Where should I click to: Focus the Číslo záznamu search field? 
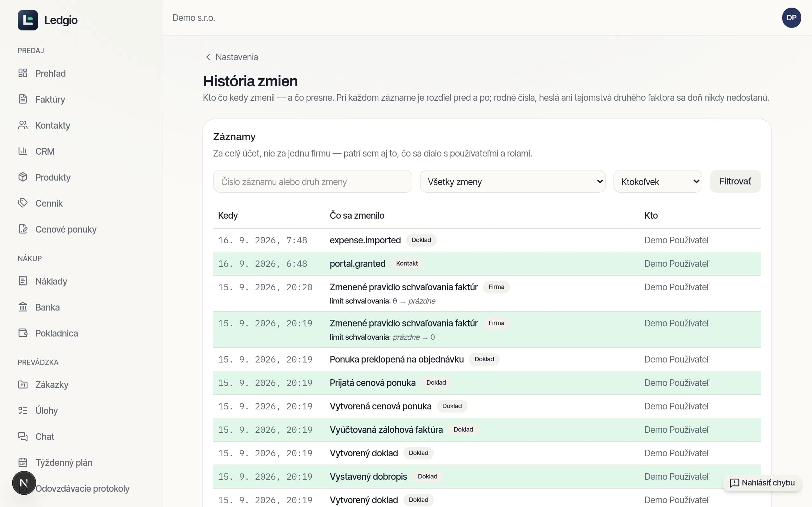point(312,181)
